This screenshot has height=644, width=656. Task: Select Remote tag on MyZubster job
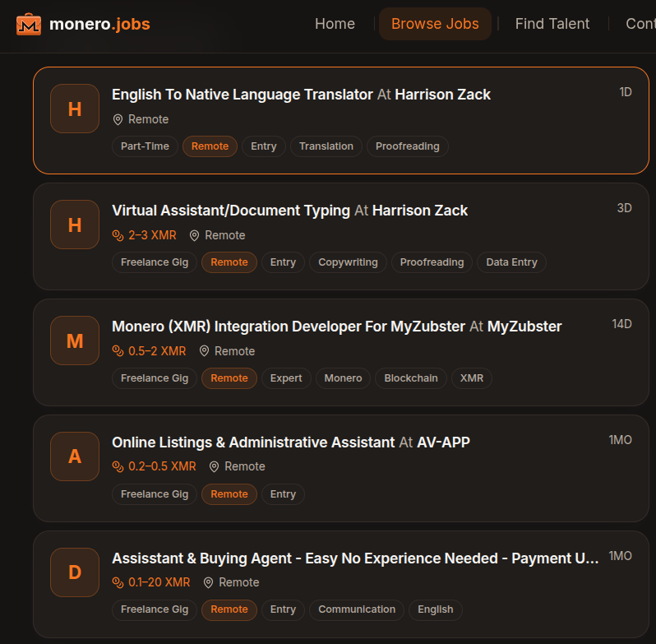point(229,378)
